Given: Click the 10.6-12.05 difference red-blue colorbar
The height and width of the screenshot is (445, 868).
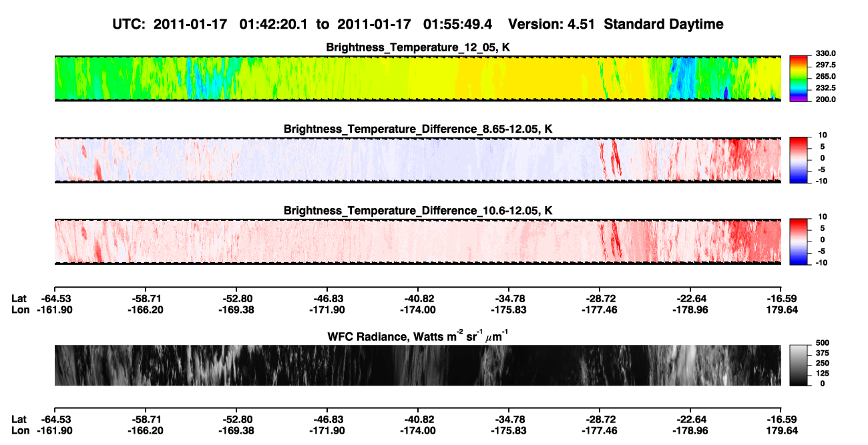Looking at the screenshot, I should [799, 241].
